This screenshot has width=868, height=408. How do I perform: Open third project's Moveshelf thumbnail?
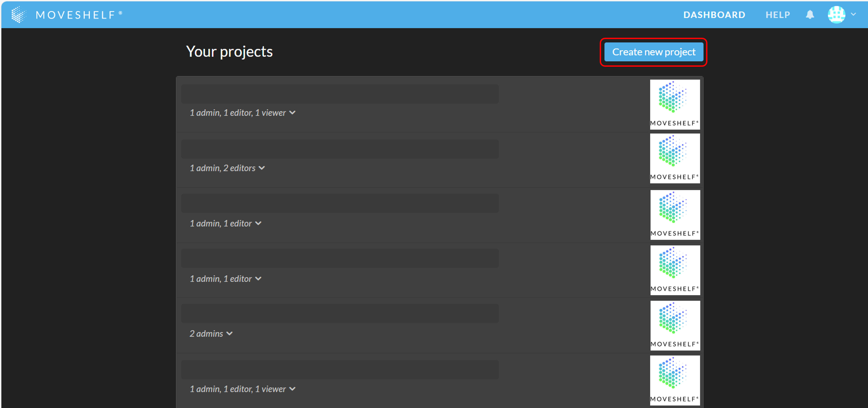(675, 215)
